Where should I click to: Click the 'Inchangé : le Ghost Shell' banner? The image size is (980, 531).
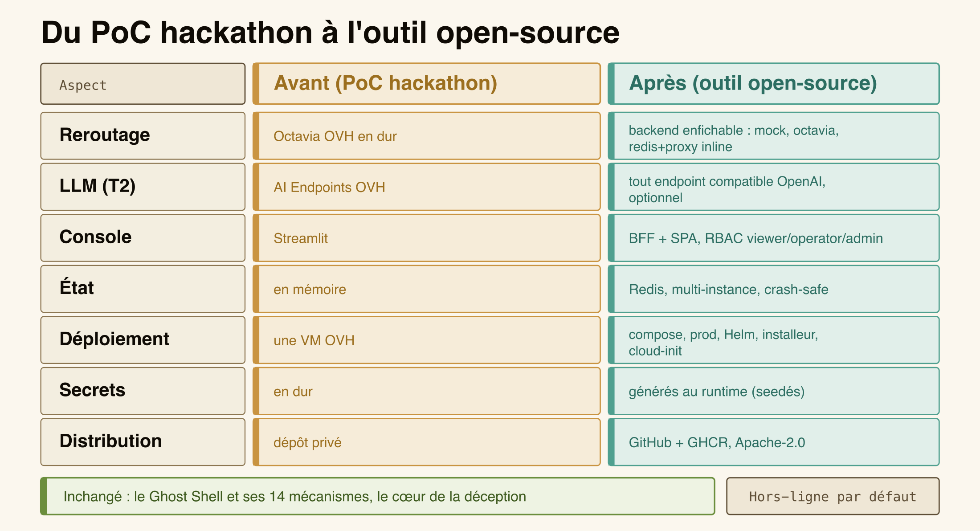378,496
